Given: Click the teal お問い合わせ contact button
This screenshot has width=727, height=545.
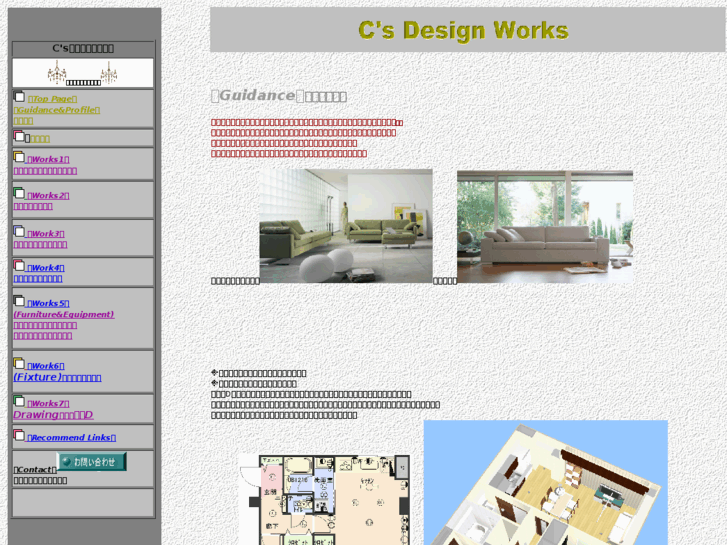Looking at the screenshot, I should coord(91,462).
